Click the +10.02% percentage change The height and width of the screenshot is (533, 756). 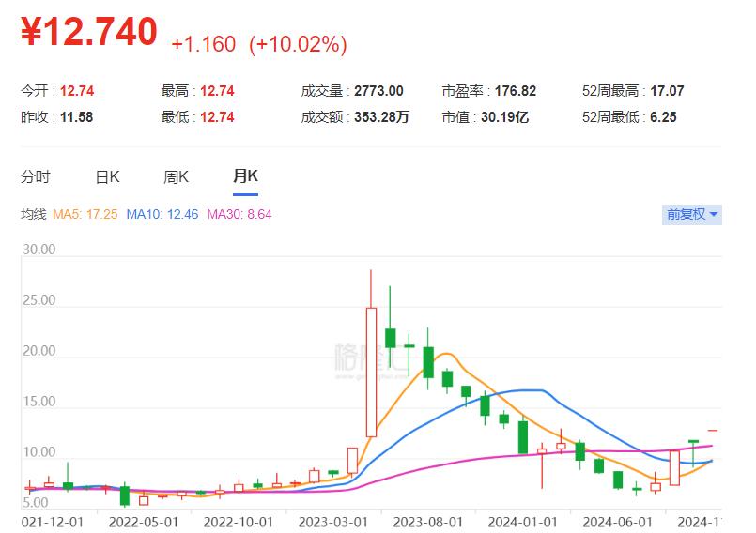point(298,43)
